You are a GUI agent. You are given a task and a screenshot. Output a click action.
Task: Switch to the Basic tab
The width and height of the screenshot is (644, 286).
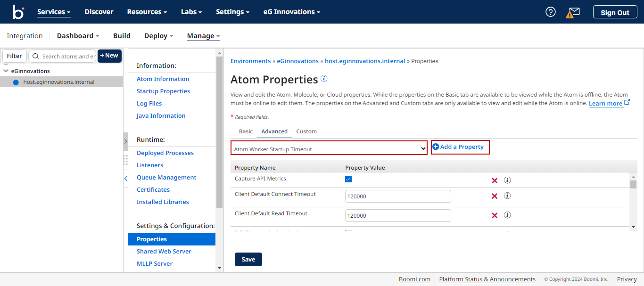pyautogui.click(x=246, y=131)
